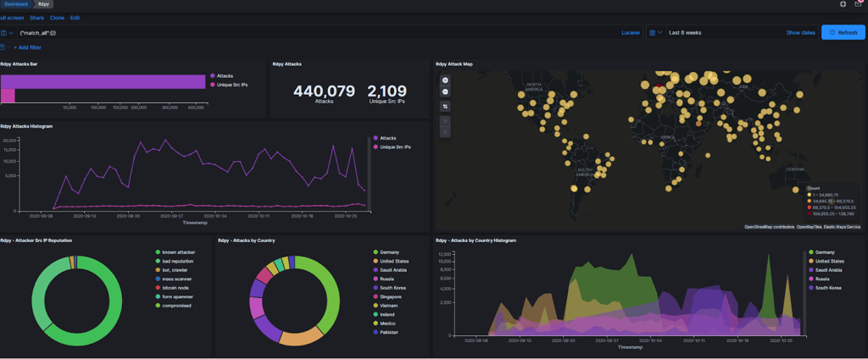The image size is (868, 359).
Task: Switch query language via Lucene
Action: 631,33
